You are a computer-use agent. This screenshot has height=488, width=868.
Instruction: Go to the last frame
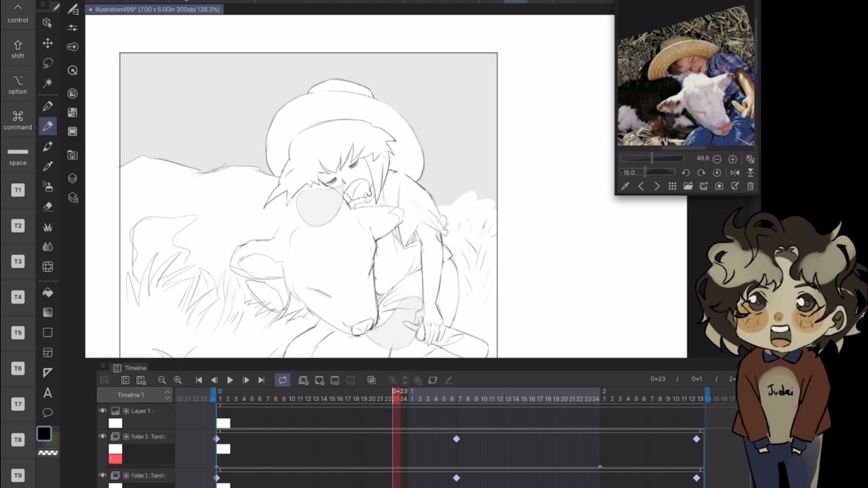tap(261, 380)
